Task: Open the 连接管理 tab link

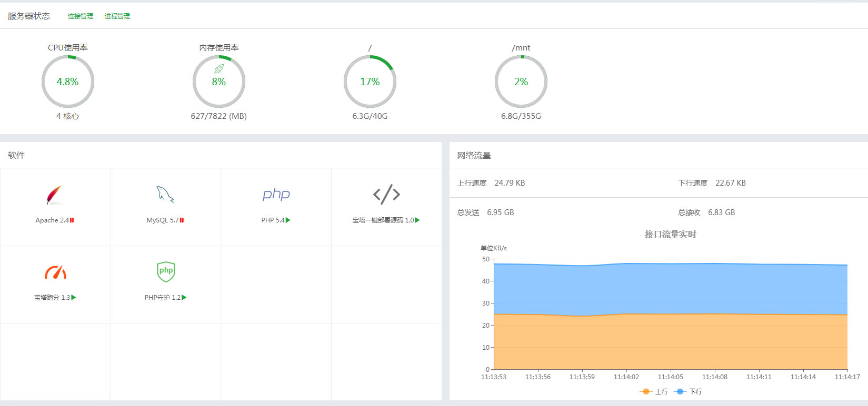Action: click(x=81, y=16)
